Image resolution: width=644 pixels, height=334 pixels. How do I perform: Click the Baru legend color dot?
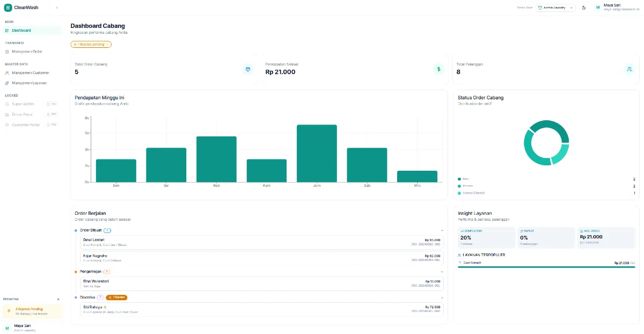459,179
